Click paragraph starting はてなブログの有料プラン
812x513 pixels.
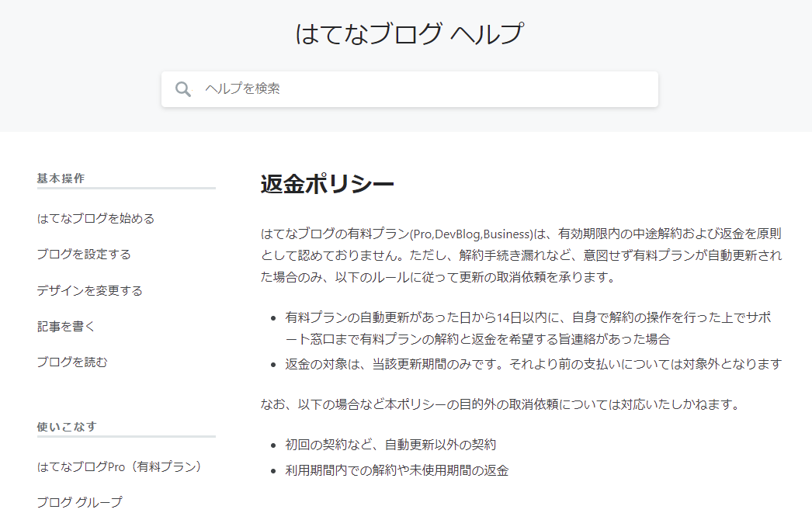point(521,255)
